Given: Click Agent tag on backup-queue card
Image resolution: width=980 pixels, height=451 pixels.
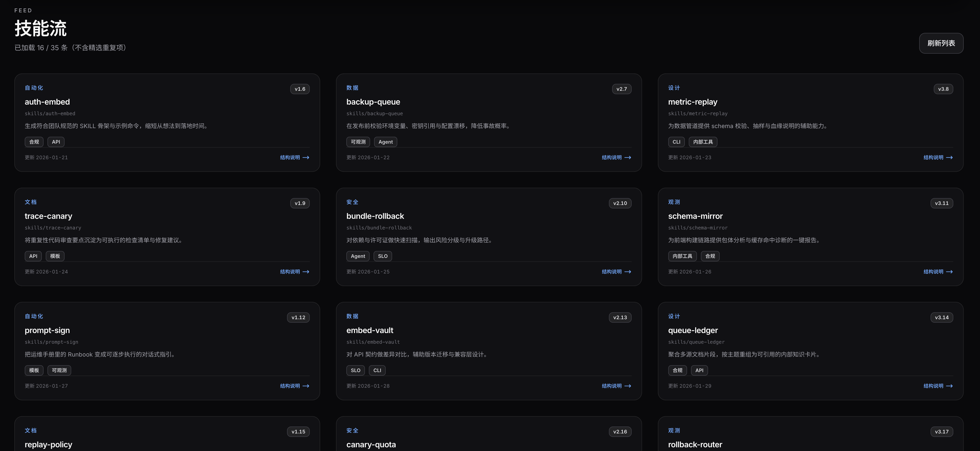Looking at the screenshot, I should (386, 142).
